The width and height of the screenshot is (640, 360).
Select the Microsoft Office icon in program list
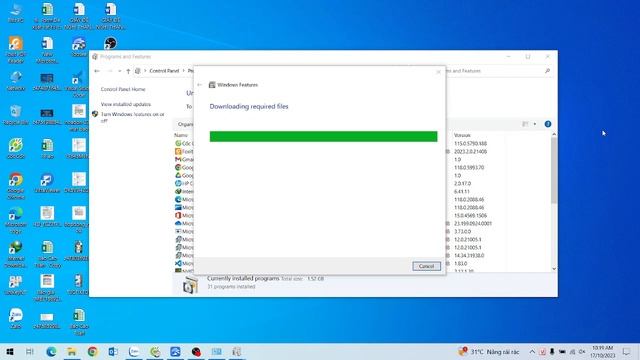[x=178, y=215]
